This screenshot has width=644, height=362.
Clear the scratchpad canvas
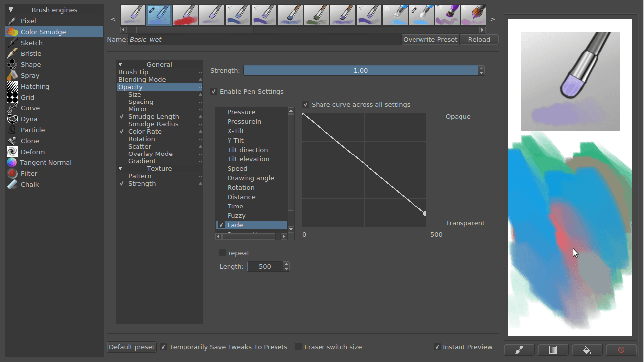click(x=621, y=350)
